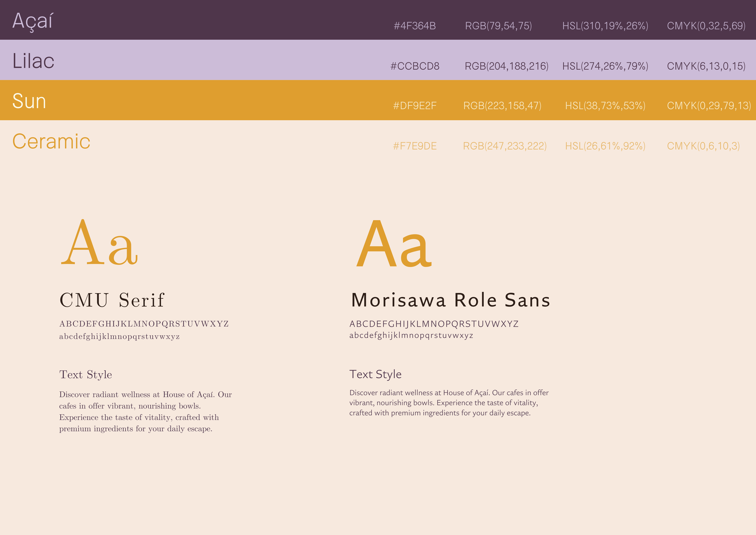The height and width of the screenshot is (535, 756).
Task: Click the Ceramic color name
Action: (x=51, y=142)
